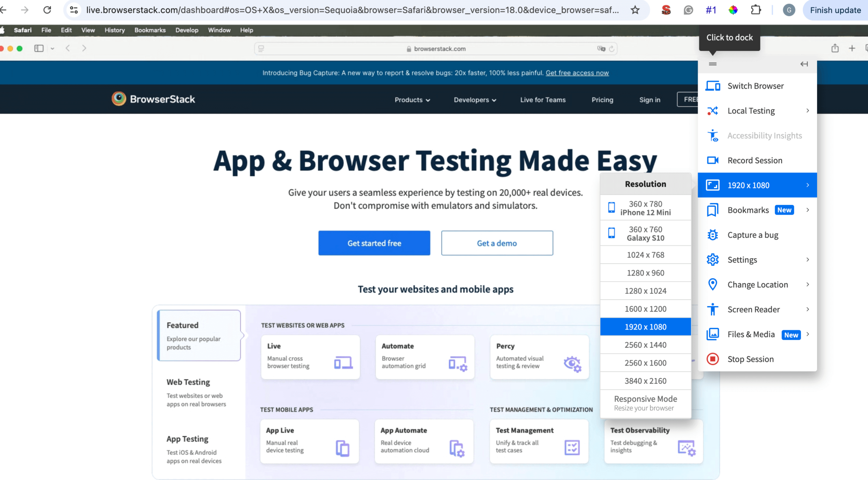Open Chrome extensions puzzle icon

(x=756, y=10)
